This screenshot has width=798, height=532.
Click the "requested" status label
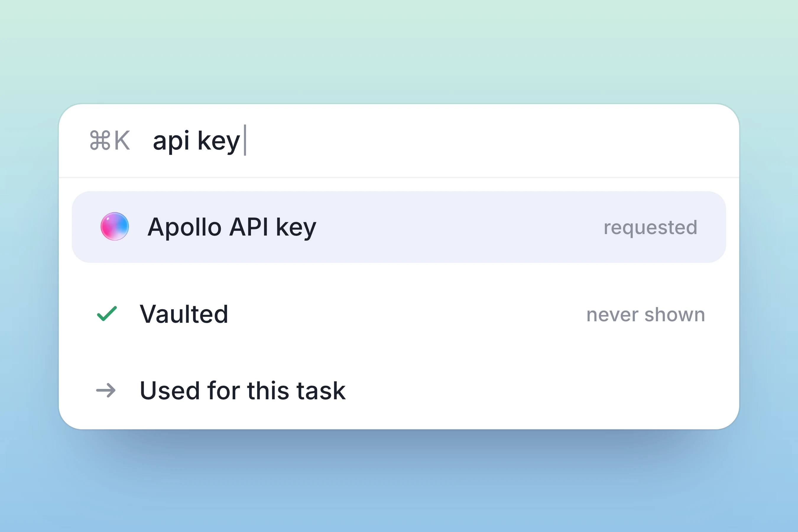click(x=651, y=228)
